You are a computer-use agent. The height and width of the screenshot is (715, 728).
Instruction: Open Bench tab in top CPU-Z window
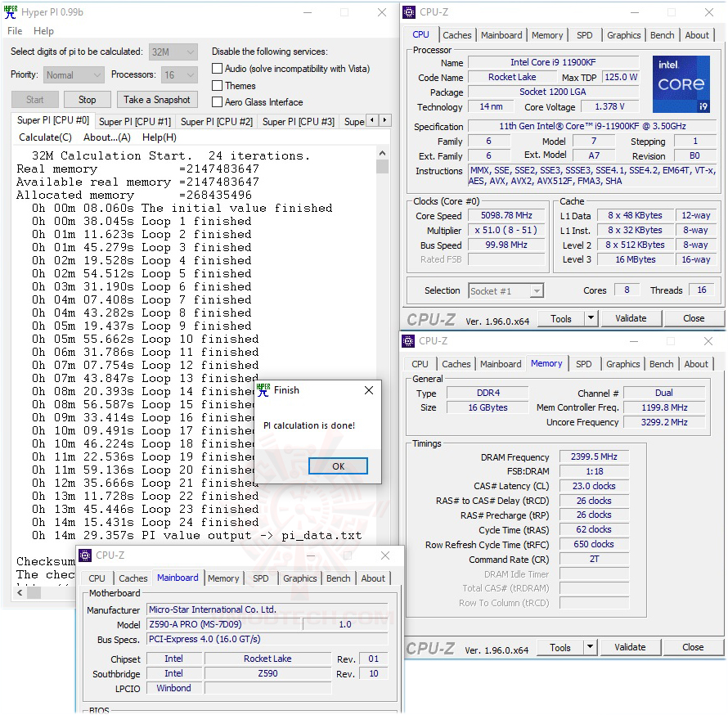[662, 35]
